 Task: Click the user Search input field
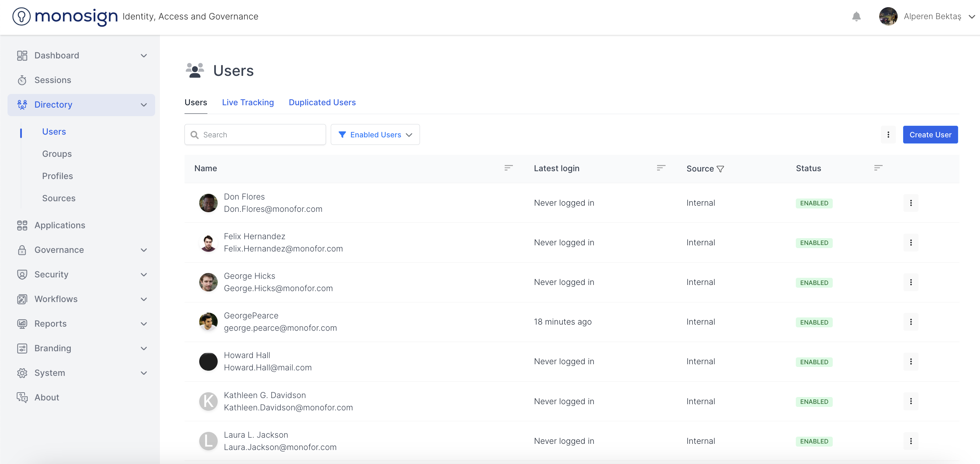click(x=259, y=135)
